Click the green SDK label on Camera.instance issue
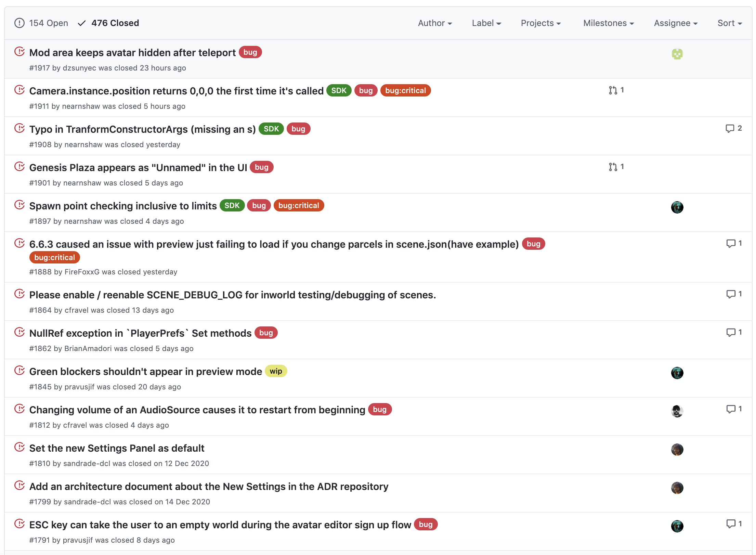756x555 pixels. click(x=339, y=91)
